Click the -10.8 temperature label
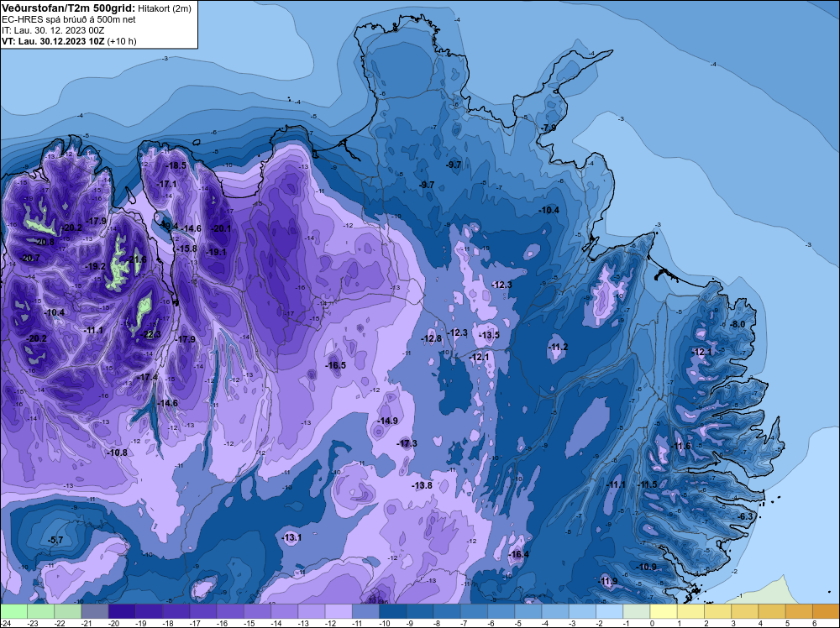840x628 pixels. coord(118,453)
